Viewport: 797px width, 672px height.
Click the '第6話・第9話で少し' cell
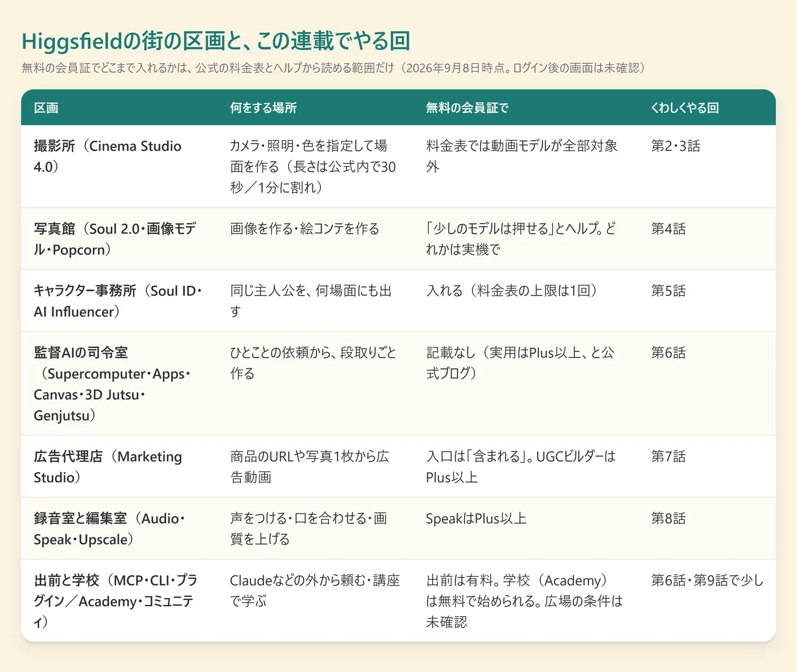tap(707, 601)
